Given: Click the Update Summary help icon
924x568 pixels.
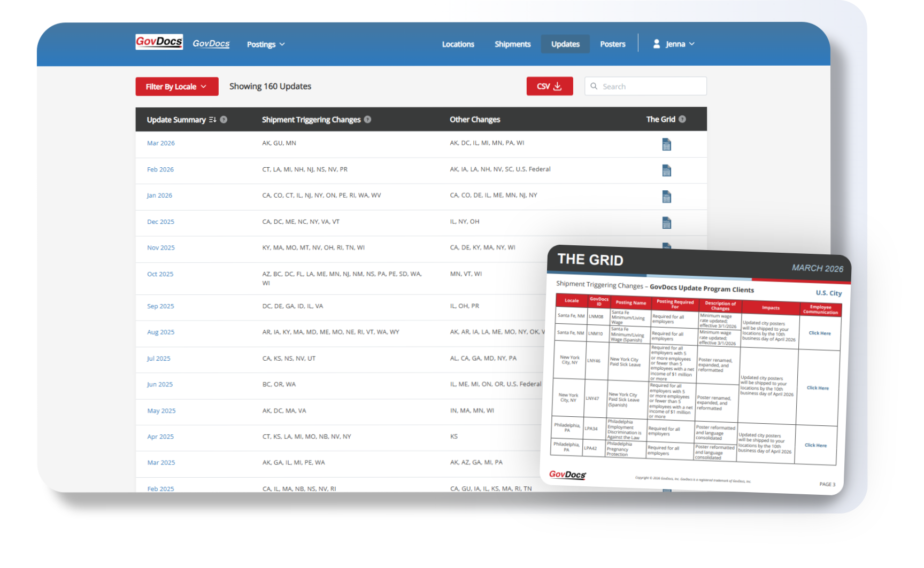Looking at the screenshot, I should click(x=224, y=120).
